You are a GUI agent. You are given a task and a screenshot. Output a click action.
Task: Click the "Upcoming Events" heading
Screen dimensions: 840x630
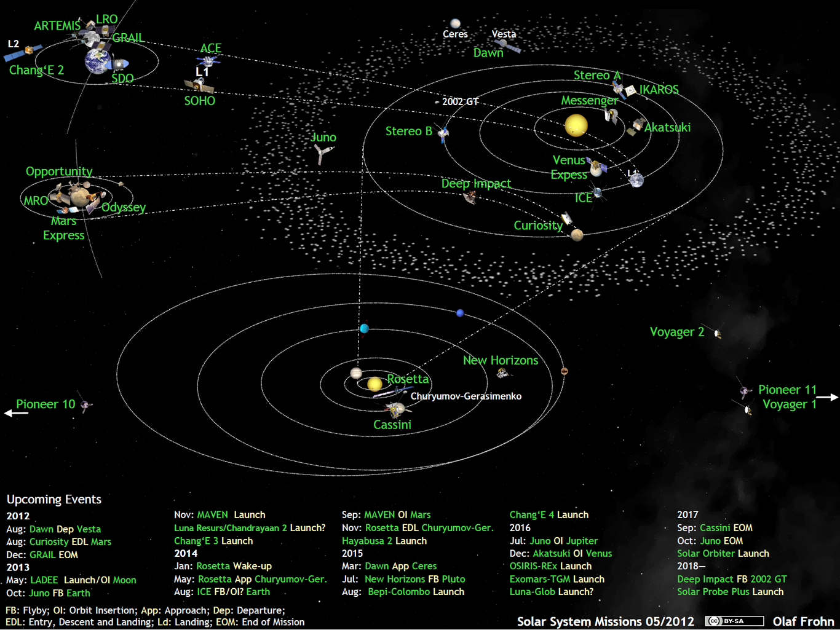(54, 499)
